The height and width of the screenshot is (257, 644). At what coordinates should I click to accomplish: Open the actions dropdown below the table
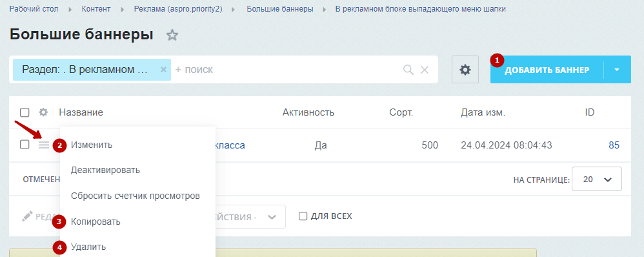tap(250, 217)
